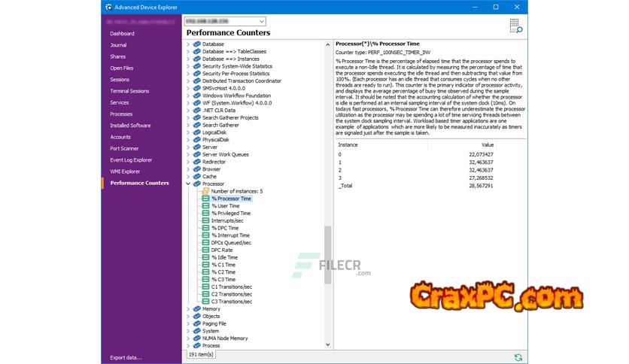Image resolution: width=629 pixels, height=364 pixels.
Task: Open the Services section
Action: pos(120,102)
